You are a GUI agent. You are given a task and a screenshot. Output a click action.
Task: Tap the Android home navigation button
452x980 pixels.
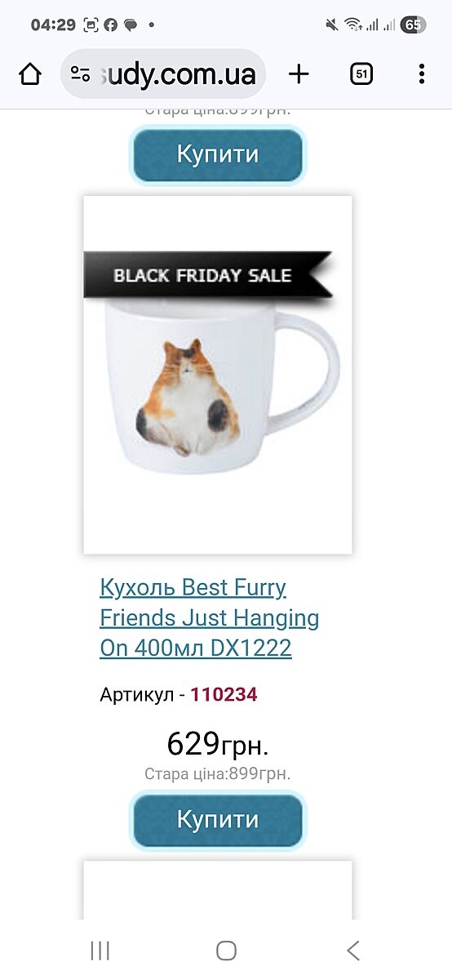(226, 950)
